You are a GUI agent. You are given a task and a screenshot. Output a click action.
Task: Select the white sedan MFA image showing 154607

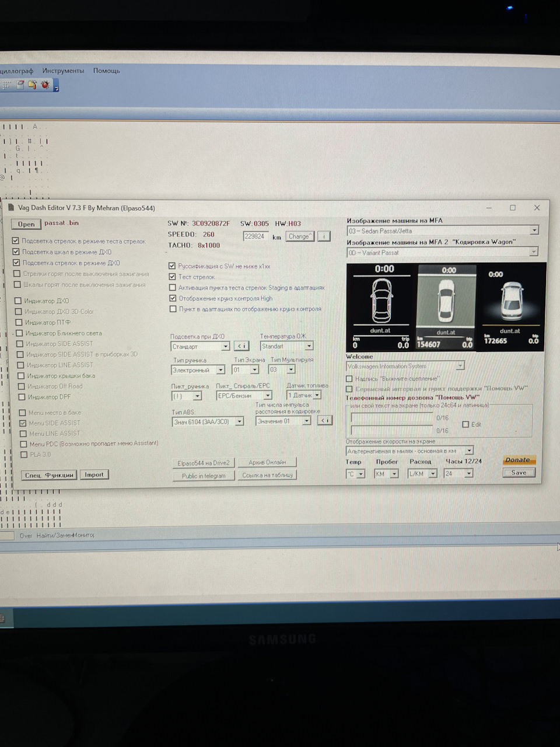click(446, 308)
